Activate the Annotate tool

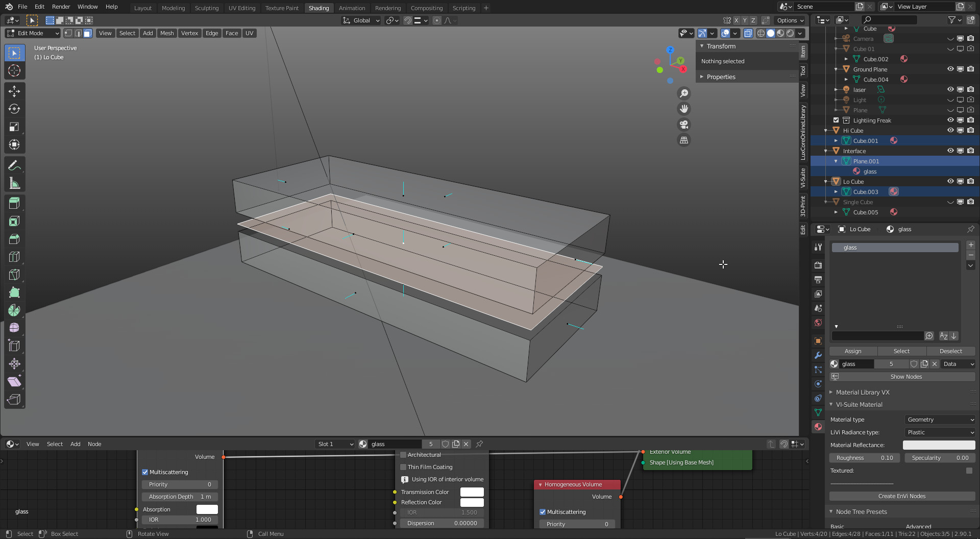click(14, 165)
